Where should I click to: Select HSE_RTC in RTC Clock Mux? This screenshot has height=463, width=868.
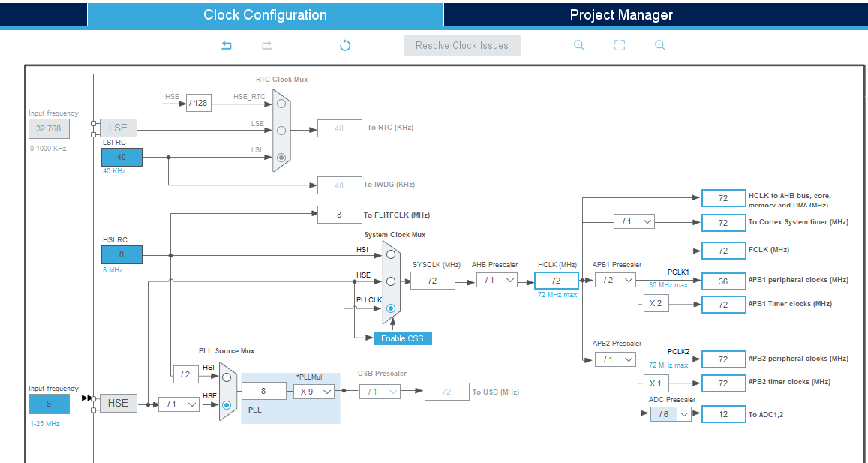[281, 104]
